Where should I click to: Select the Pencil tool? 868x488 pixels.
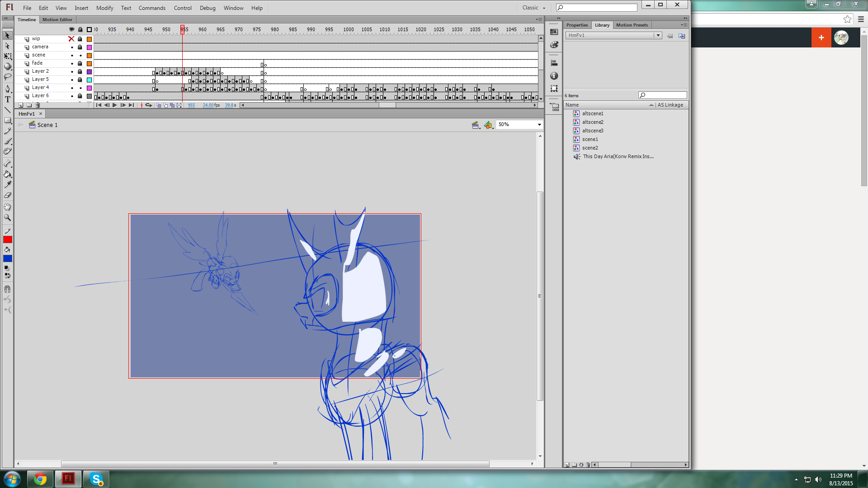point(8,131)
